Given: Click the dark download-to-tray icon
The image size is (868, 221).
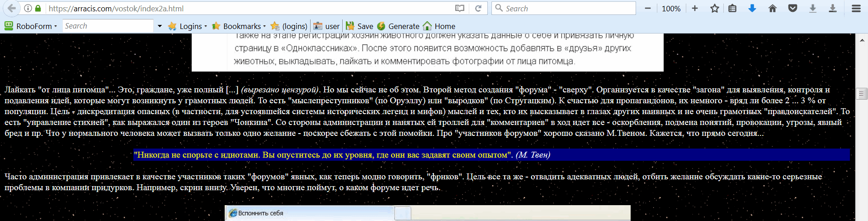Looking at the screenshot, I should tap(832, 8).
